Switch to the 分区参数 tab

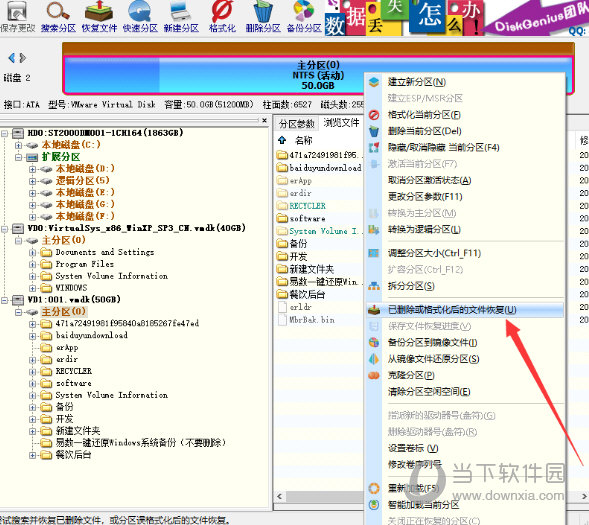click(297, 124)
